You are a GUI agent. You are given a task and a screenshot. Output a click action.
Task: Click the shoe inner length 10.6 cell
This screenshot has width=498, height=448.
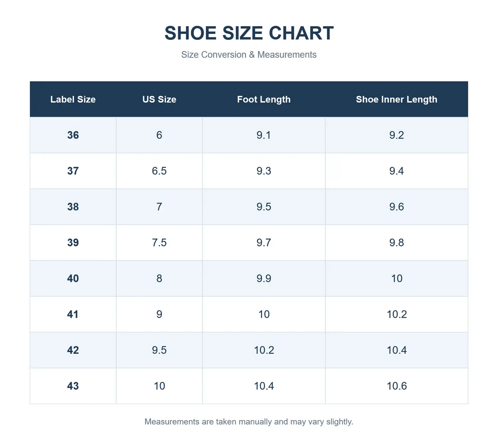tap(397, 386)
